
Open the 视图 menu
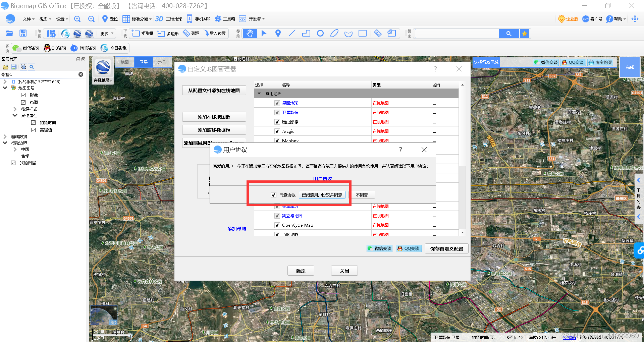[x=45, y=19]
